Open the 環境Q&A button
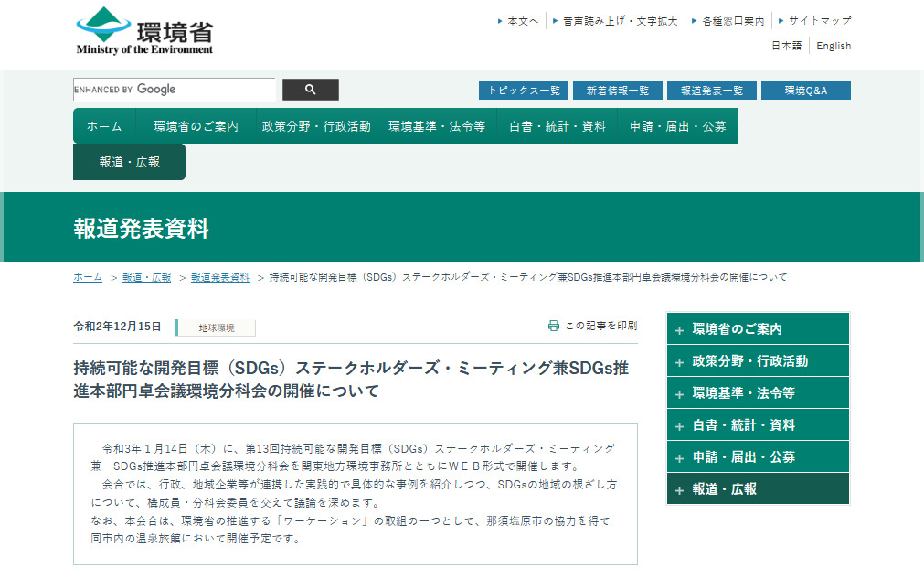This screenshot has height=579, width=924. tap(805, 91)
